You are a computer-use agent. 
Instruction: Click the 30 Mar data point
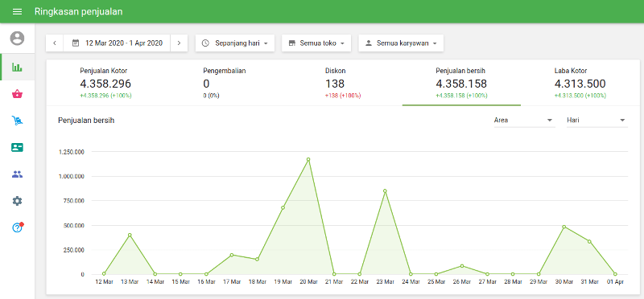(564, 227)
